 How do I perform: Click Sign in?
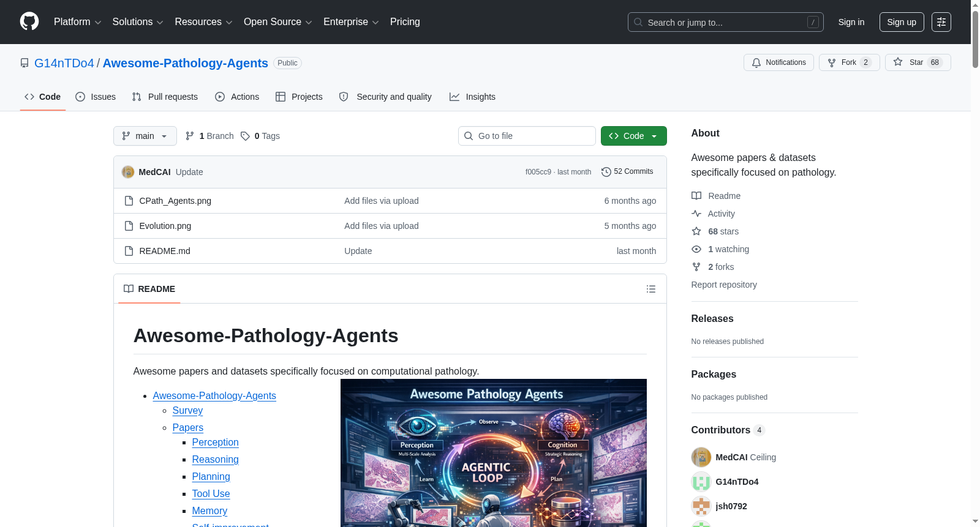tap(851, 22)
